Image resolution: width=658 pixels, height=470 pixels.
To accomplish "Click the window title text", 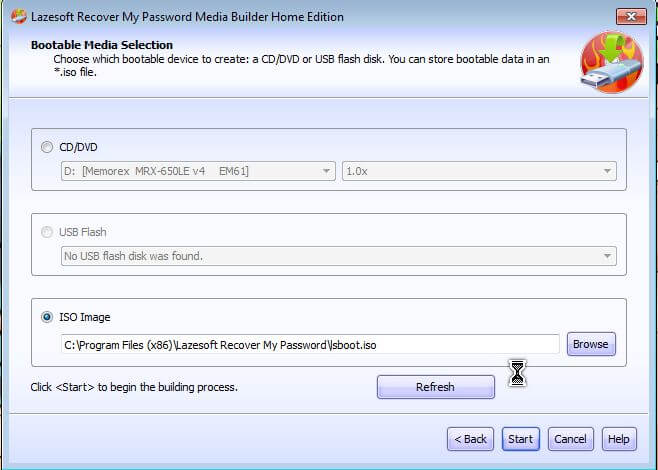I will pos(188,17).
